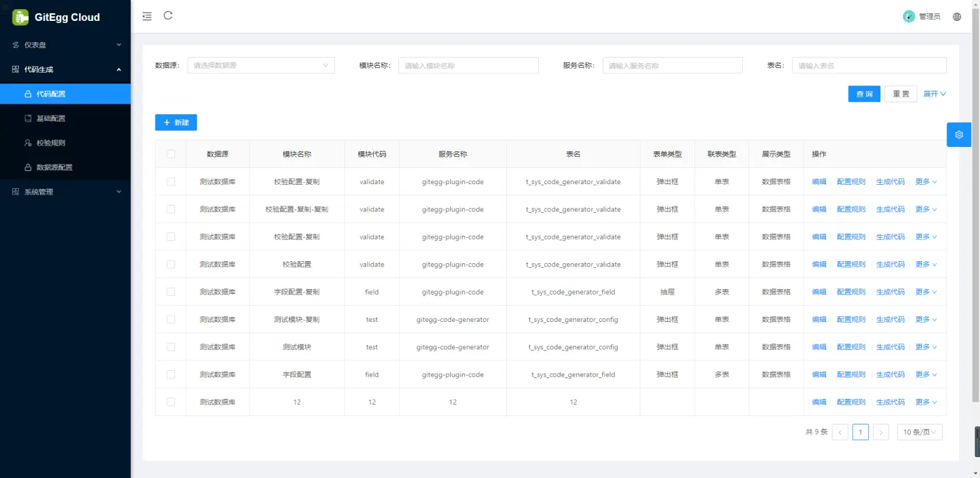Collapse the sidebar navigation menu
Image resolution: width=980 pixels, height=478 pixels.
pos(146,16)
